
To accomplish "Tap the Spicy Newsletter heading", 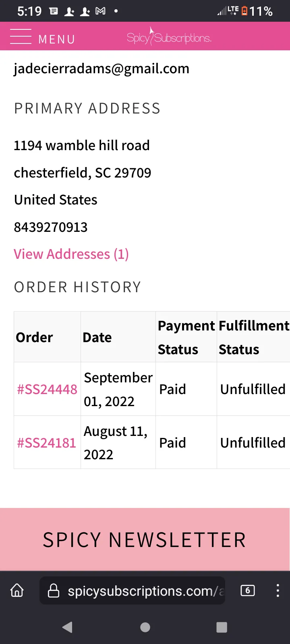I will pos(144,540).
